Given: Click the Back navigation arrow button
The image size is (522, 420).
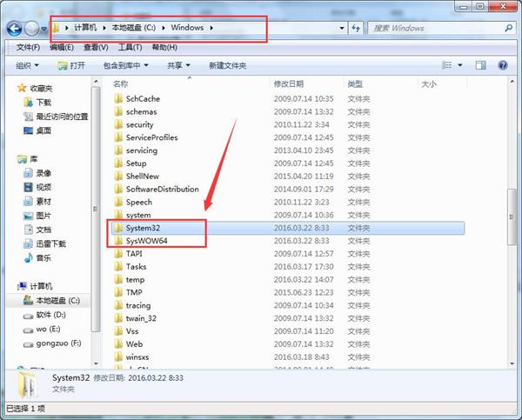Looking at the screenshot, I should 16,29.
